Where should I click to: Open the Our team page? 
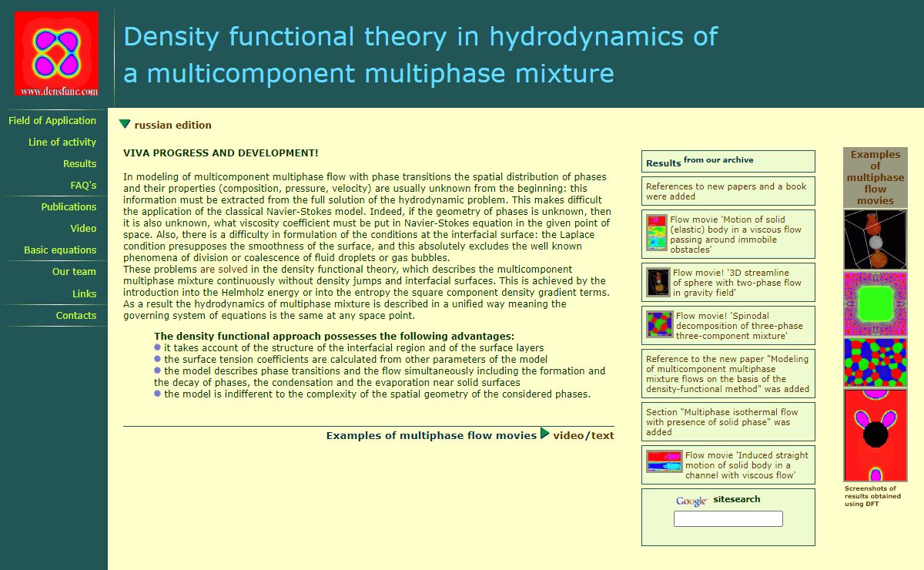(x=74, y=272)
